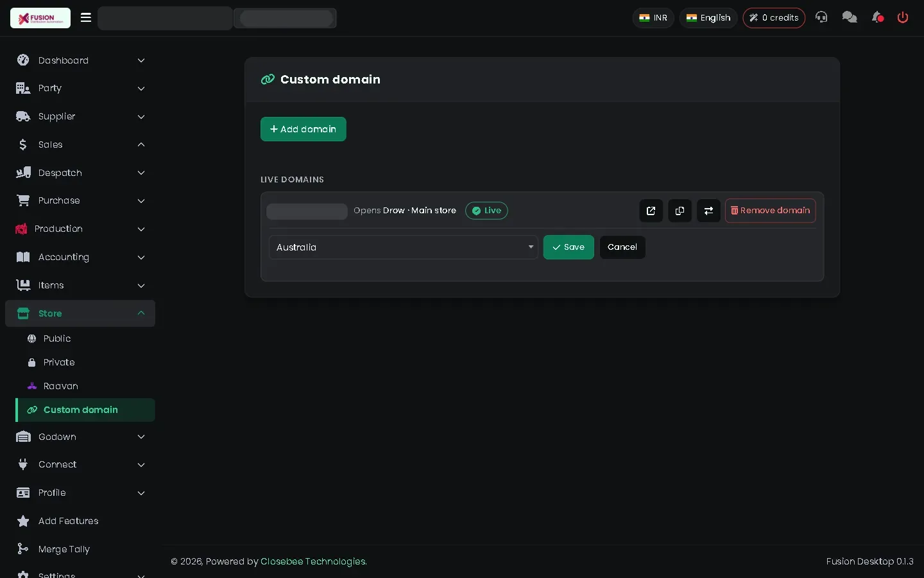Image resolution: width=924 pixels, height=578 pixels.
Task: Expand the Items menu chevron
Action: 141,286
